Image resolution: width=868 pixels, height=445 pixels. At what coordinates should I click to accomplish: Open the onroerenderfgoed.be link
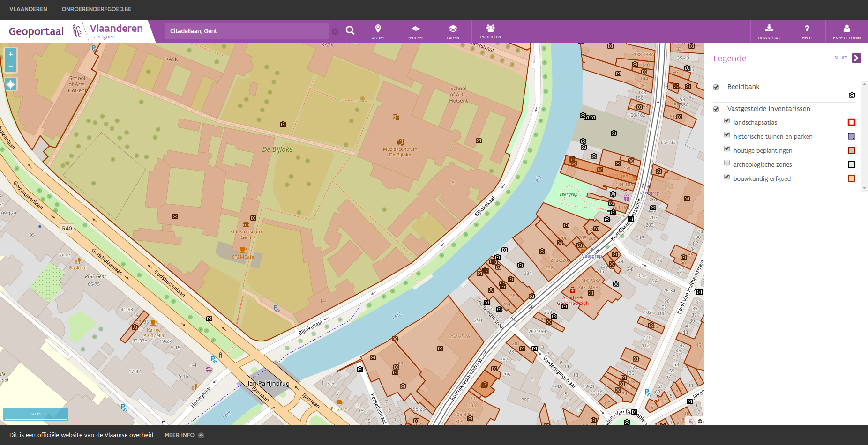[x=97, y=9]
